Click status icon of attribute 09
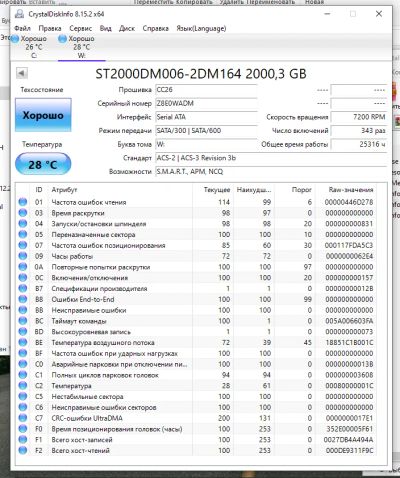This screenshot has height=478, width=400. tap(23, 256)
